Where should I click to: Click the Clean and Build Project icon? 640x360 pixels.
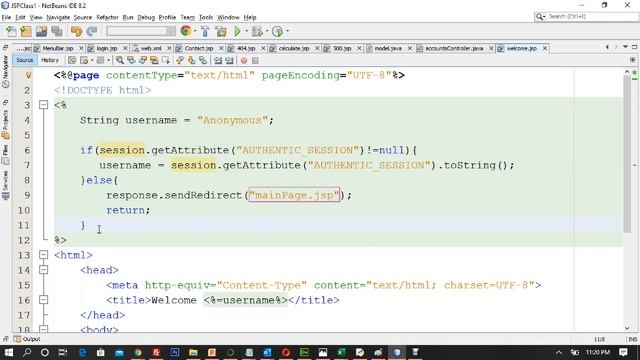[x=221, y=31]
